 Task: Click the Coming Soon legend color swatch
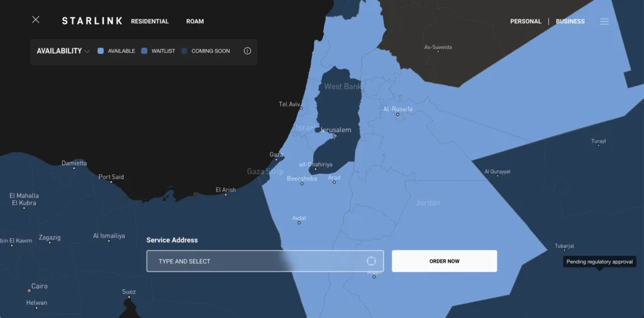(184, 51)
